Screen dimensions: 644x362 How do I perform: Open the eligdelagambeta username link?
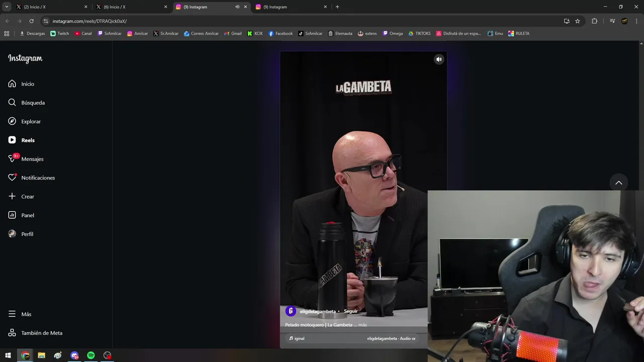(x=317, y=311)
